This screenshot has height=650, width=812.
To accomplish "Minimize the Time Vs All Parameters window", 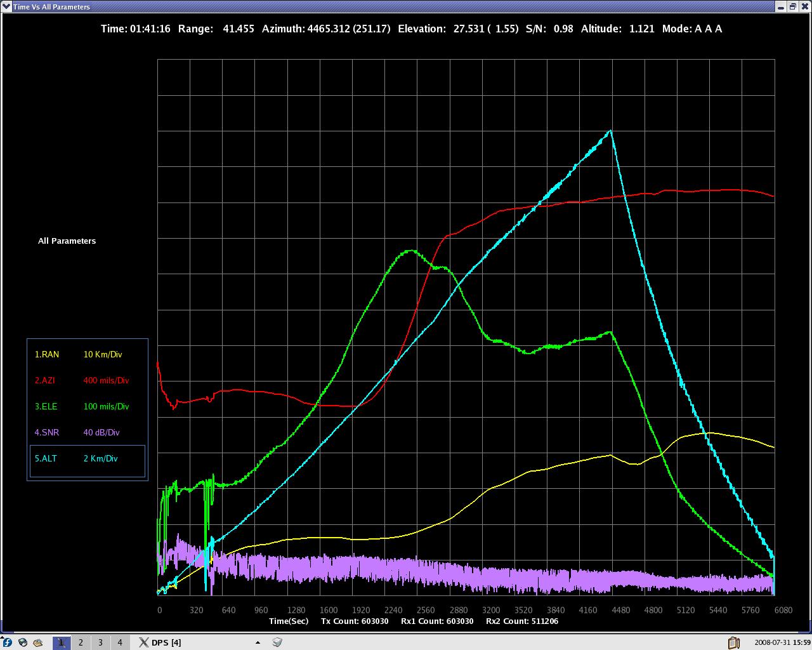I will [781, 6].
